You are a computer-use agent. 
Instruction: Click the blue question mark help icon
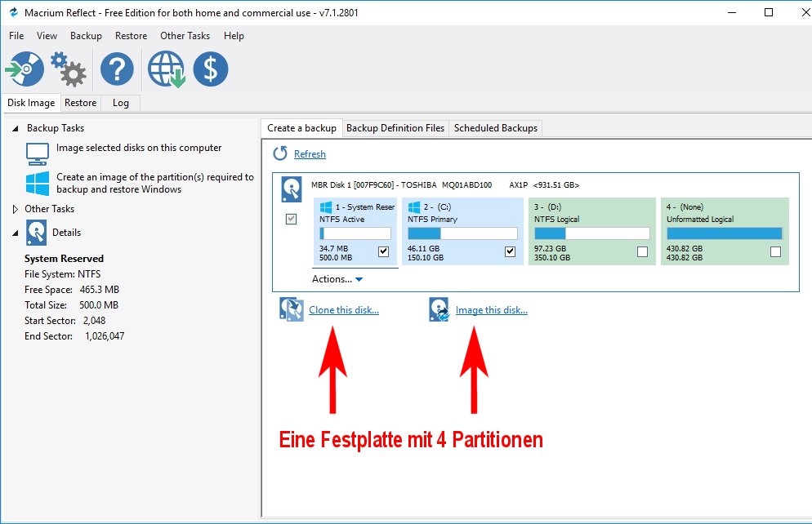pos(117,69)
